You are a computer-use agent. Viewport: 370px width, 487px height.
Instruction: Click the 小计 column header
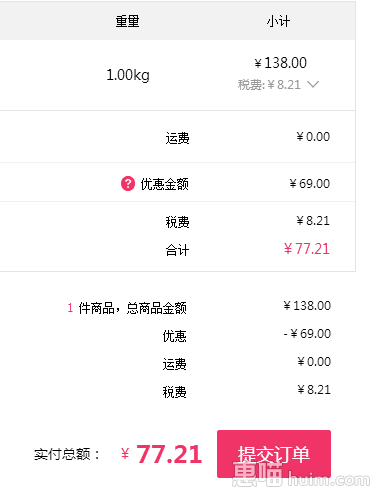click(278, 22)
